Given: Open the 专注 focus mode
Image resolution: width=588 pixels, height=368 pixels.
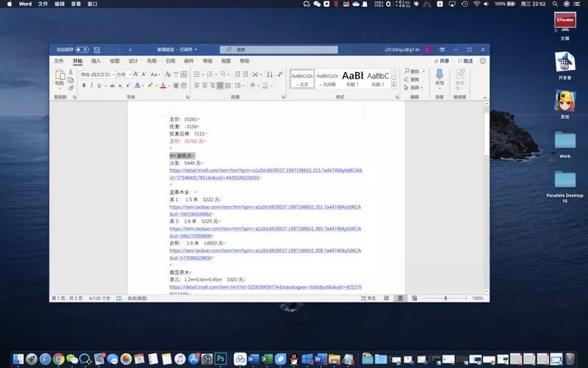Looking at the screenshot, I should tap(368, 298).
